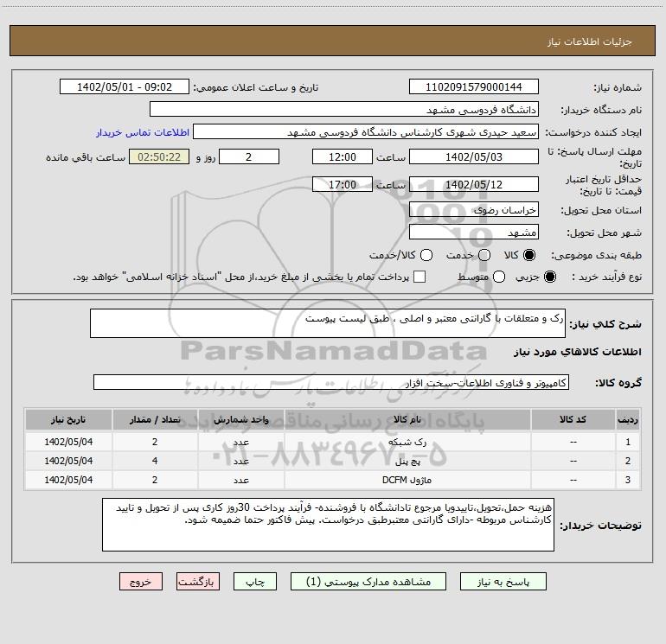666x644 pixels.
Task: Click the remaining time countdown 02:50:22
Action: (159, 156)
